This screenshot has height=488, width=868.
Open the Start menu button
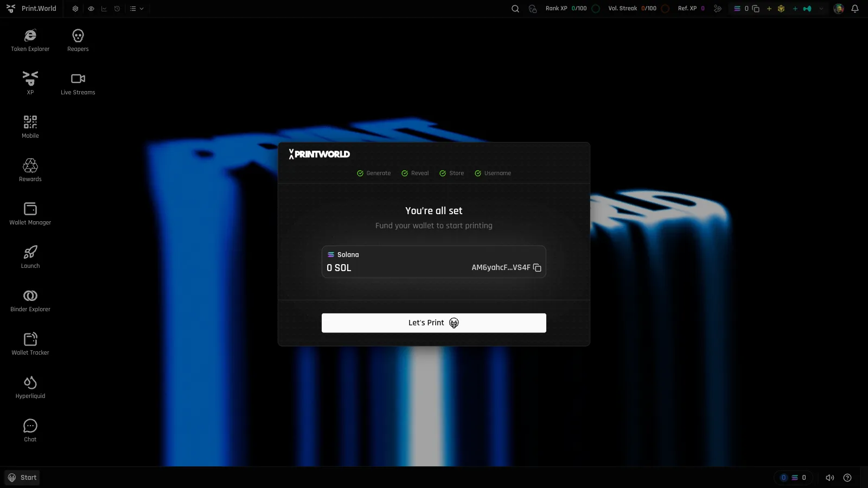pyautogui.click(x=22, y=478)
